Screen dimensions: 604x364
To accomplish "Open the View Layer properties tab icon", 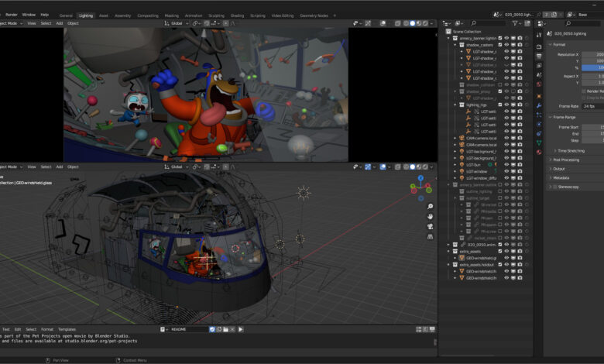I will coord(539,66).
